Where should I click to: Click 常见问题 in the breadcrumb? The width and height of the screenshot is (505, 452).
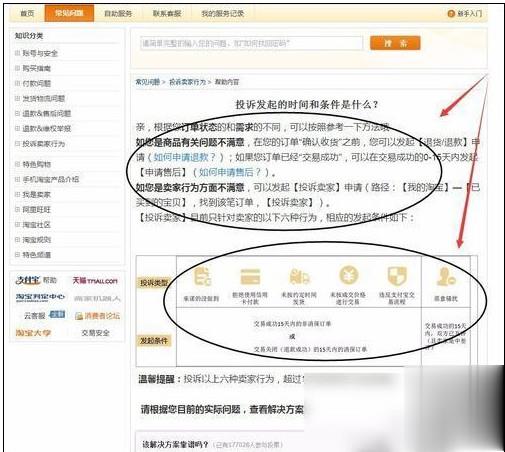pyautogui.click(x=148, y=82)
